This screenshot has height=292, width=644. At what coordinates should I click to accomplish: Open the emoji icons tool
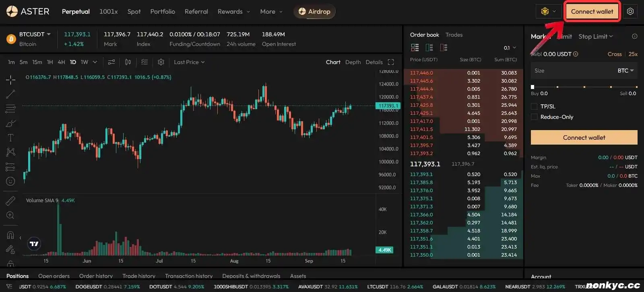coord(10,181)
